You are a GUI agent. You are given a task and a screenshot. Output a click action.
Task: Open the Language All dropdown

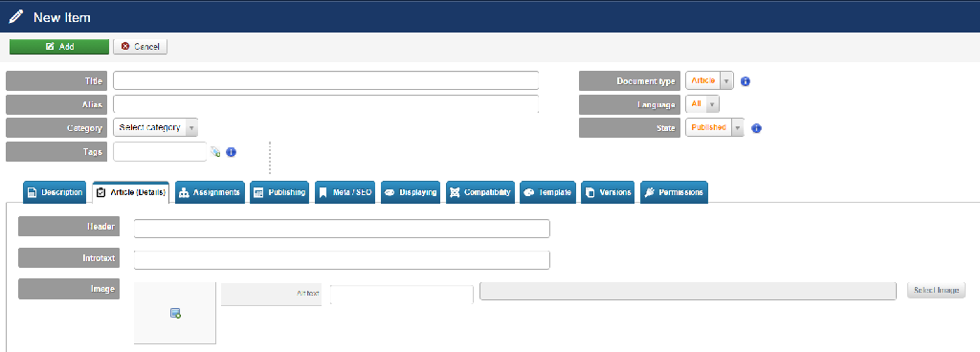point(702,104)
